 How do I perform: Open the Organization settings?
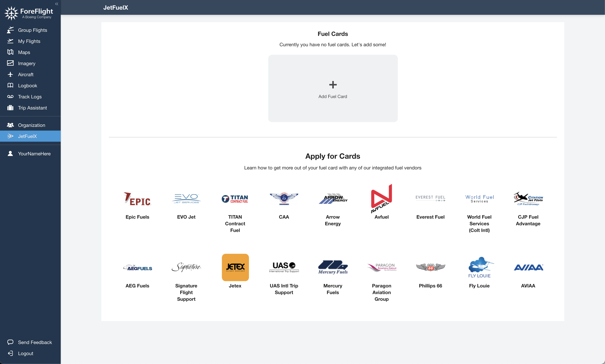[x=32, y=125]
